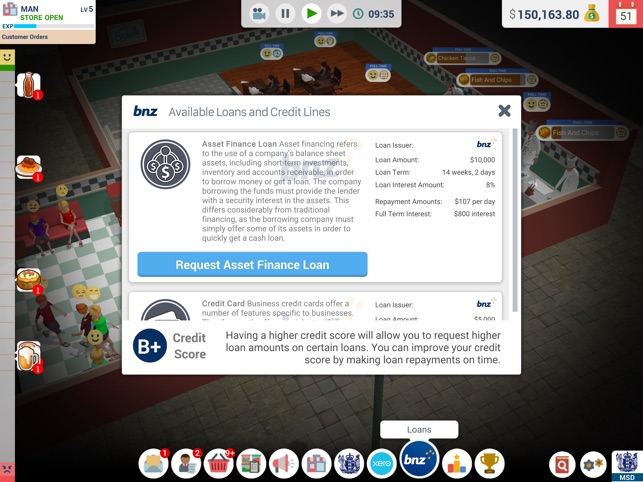Click the happy face satisfaction indicator
This screenshot has height=482, width=643.
tap(7, 57)
